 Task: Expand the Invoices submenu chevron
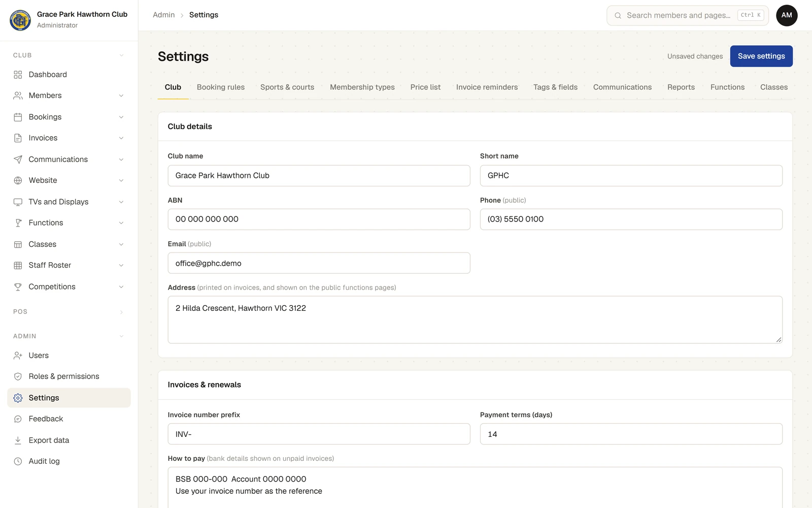tap(121, 138)
